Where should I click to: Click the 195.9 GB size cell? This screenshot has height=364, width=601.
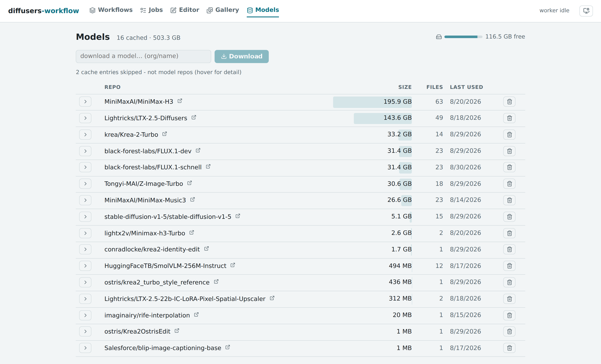pos(372,102)
